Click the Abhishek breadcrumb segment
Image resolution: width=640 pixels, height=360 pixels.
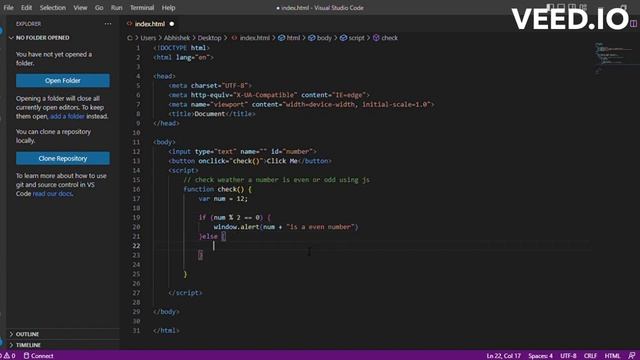(177, 38)
